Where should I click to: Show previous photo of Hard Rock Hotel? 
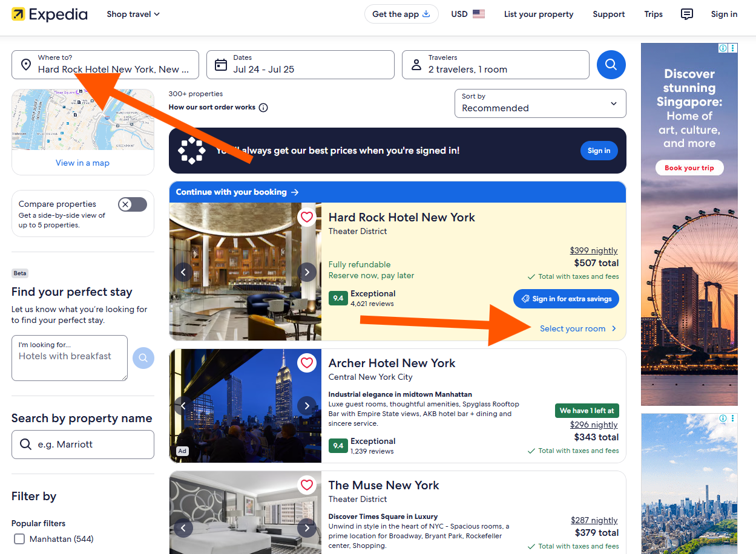click(183, 272)
